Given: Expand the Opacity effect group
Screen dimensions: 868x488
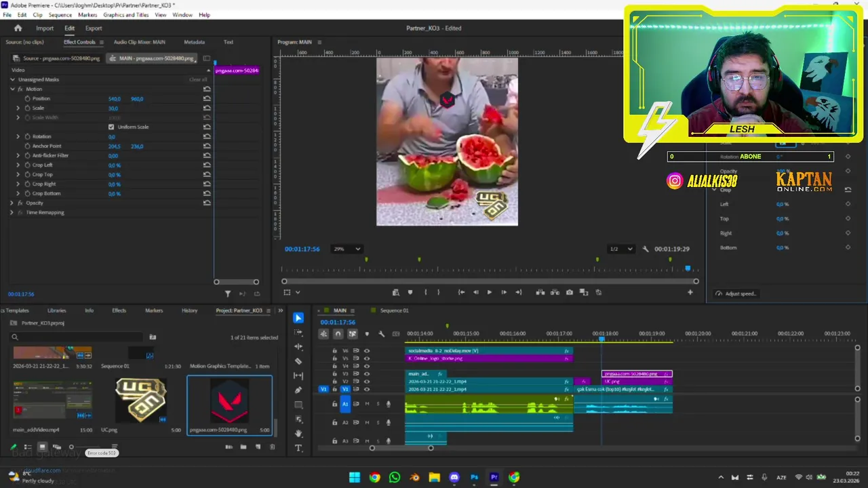Looking at the screenshot, I should pyautogui.click(x=12, y=203).
